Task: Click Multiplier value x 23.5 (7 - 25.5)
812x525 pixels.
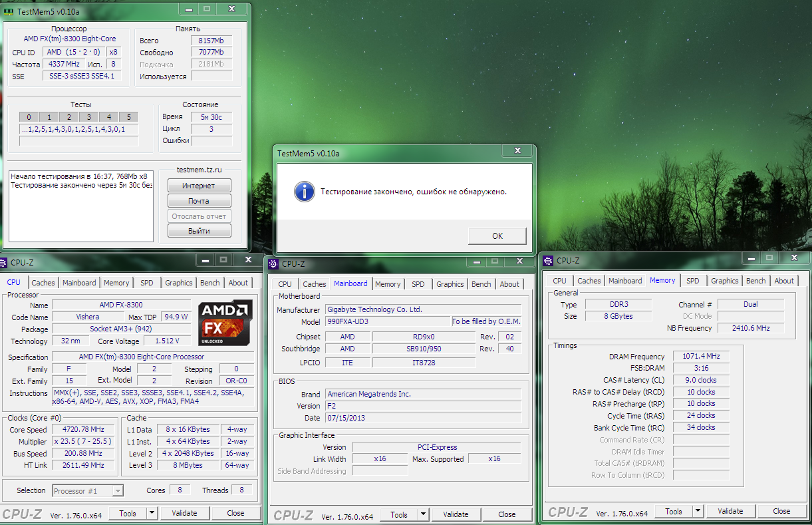Action: pyautogui.click(x=82, y=442)
